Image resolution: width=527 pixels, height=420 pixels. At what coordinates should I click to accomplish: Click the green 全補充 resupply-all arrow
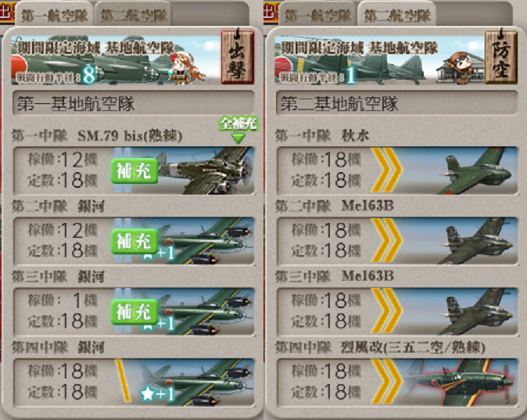click(x=238, y=130)
